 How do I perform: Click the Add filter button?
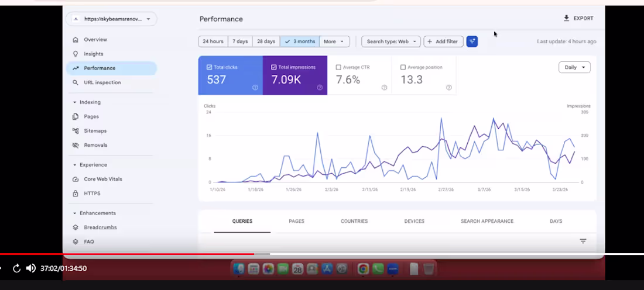pos(443,42)
